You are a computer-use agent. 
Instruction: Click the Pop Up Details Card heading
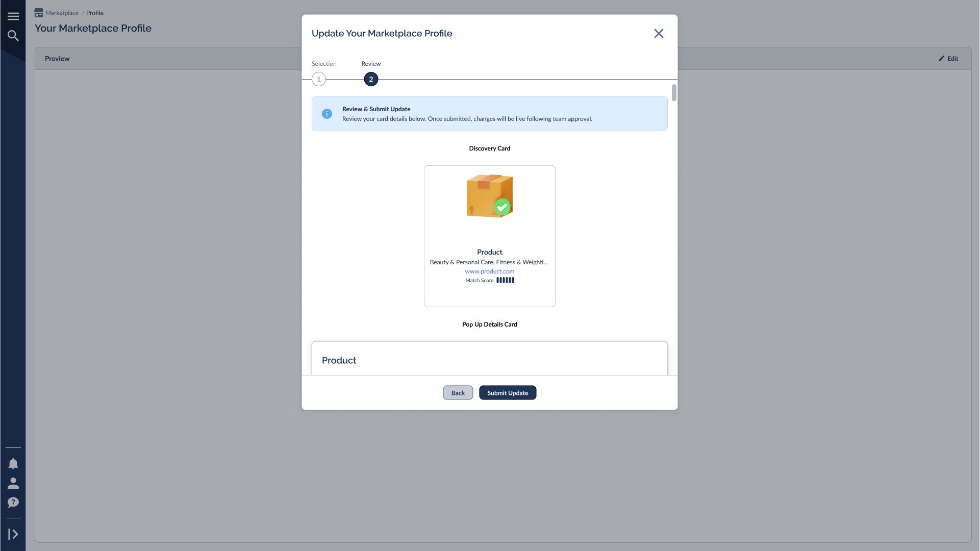click(x=490, y=324)
